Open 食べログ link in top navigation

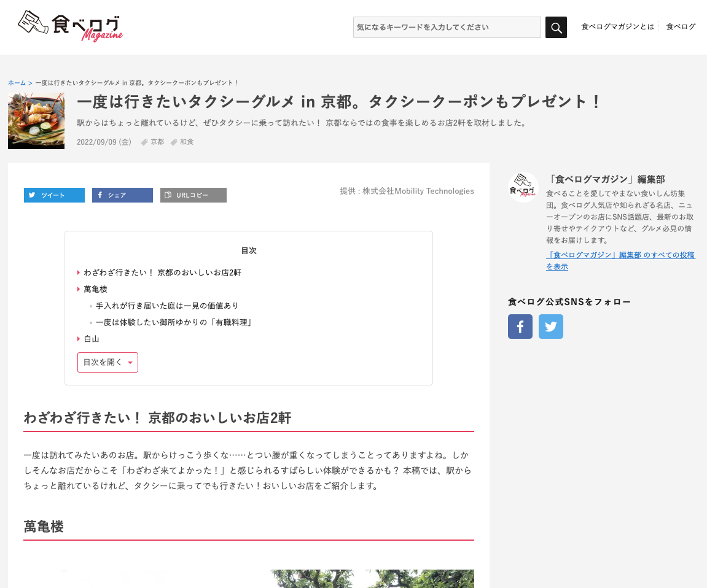[681, 27]
